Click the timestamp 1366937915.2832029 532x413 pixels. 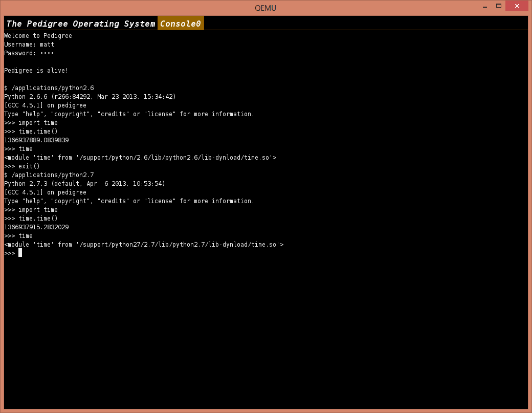pyautogui.click(x=36, y=227)
